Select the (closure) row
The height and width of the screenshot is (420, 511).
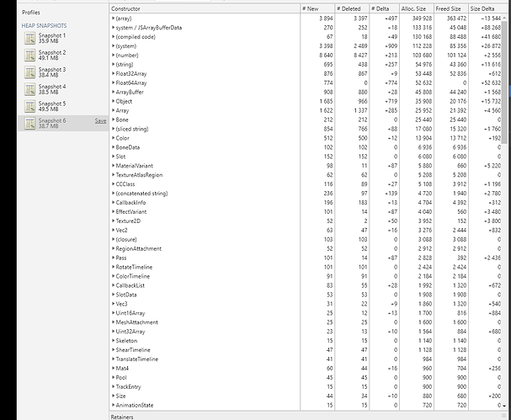pyautogui.click(x=306, y=240)
